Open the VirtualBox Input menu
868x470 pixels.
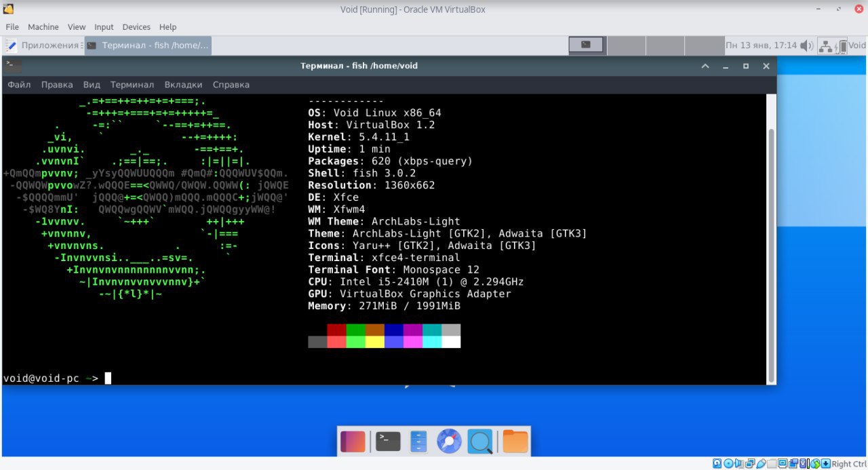(x=104, y=27)
